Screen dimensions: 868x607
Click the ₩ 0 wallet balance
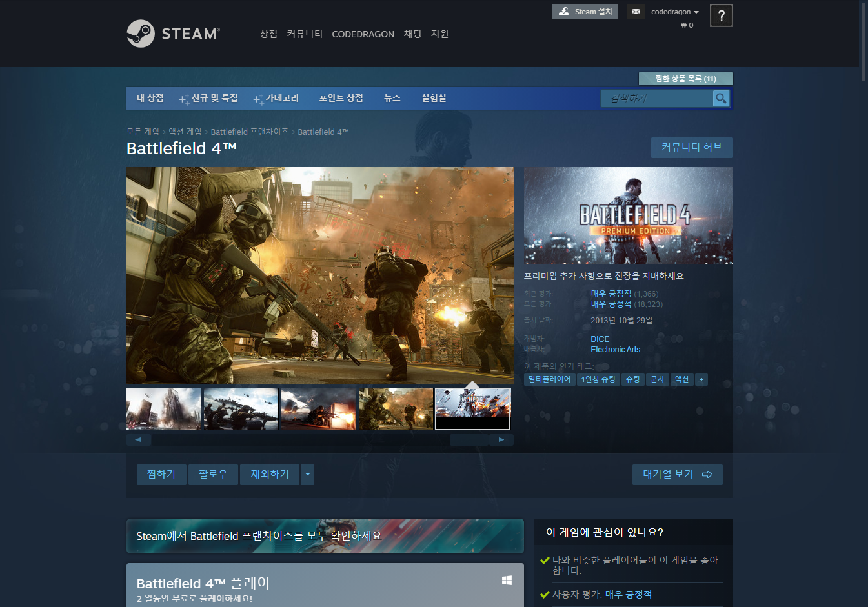point(687,25)
